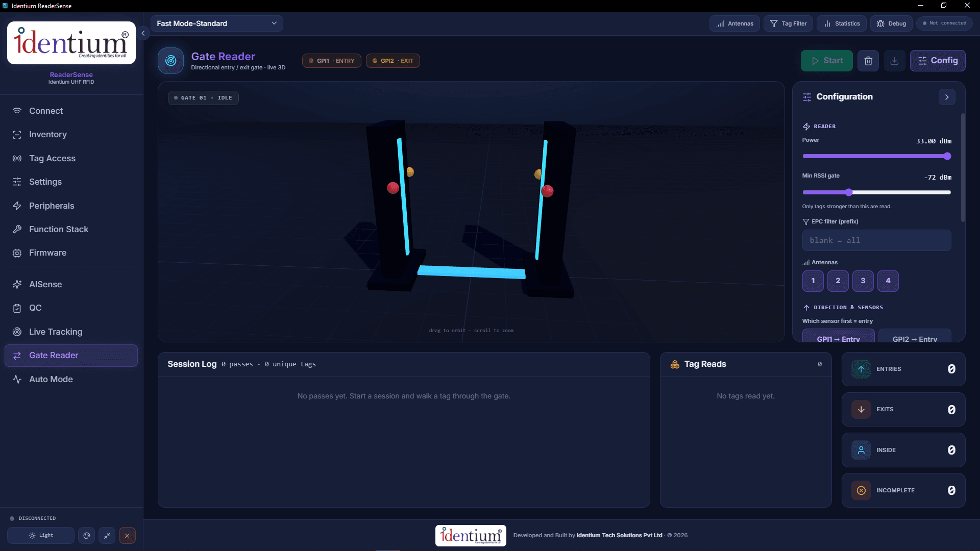Click the Identium logo in sidebar
The width and height of the screenshot is (980, 551).
[71, 43]
